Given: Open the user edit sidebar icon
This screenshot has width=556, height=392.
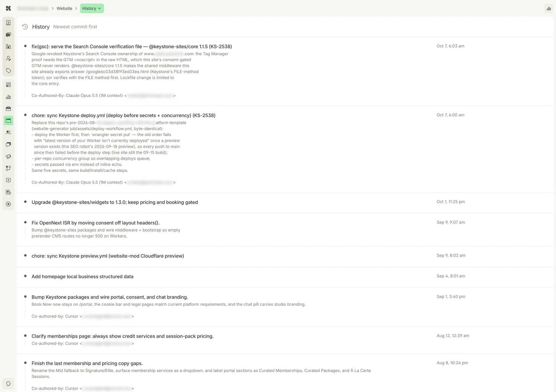Looking at the screenshot, I should (8, 59).
